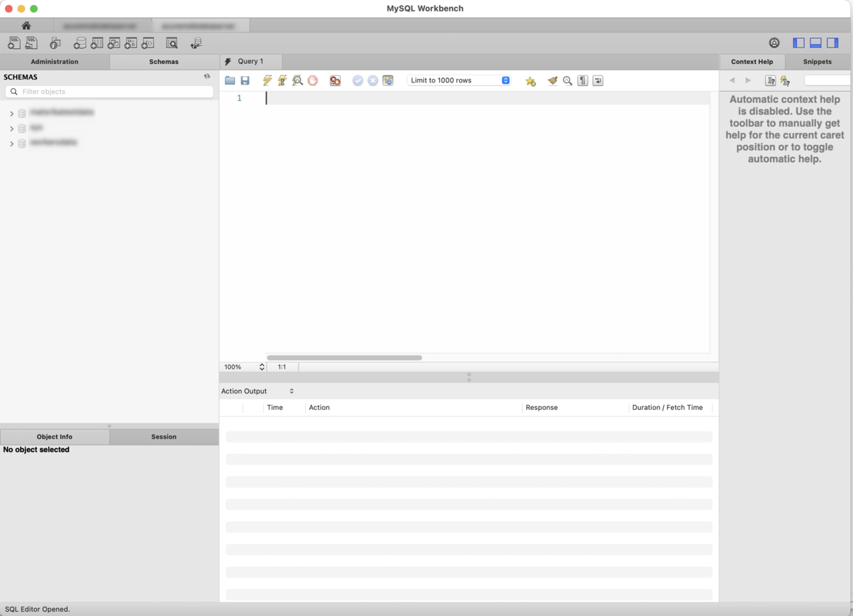Screen dimensions: 853x616
Task: Stop the executing query
Action: pos(313,81)
